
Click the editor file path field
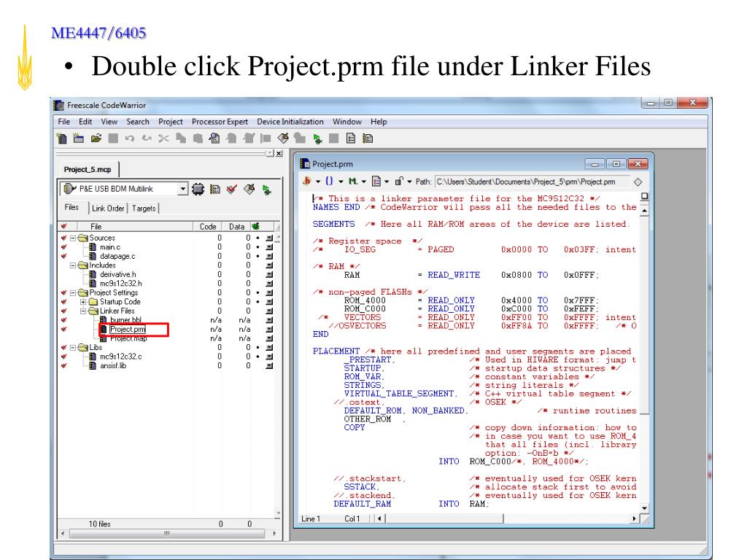532,182
